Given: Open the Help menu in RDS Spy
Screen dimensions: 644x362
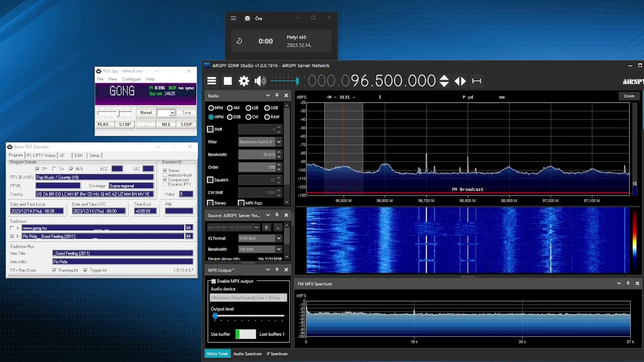Looking at the screenshot, I should (x=150, y=79).
